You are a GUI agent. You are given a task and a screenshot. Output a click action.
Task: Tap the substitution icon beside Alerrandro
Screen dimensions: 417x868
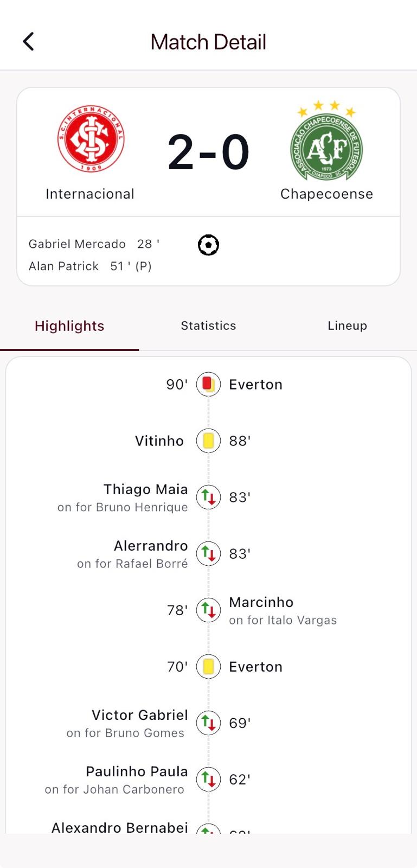point(208,554)
